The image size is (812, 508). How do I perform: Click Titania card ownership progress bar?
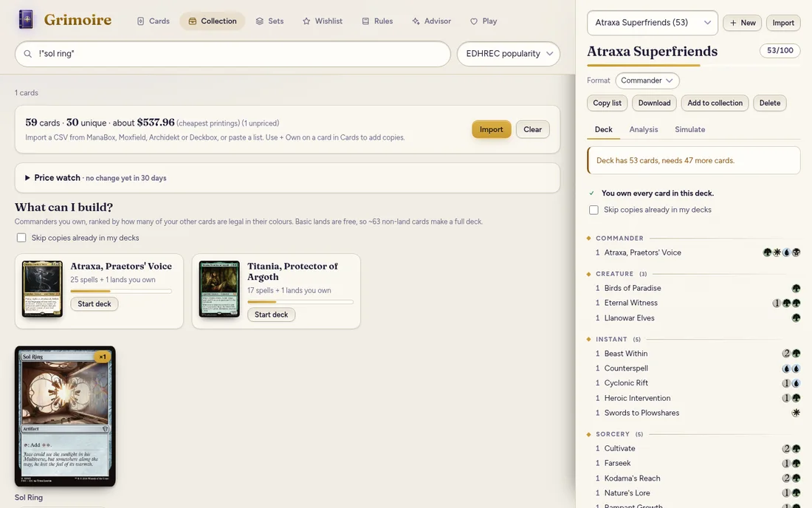(x=300, y=302)
